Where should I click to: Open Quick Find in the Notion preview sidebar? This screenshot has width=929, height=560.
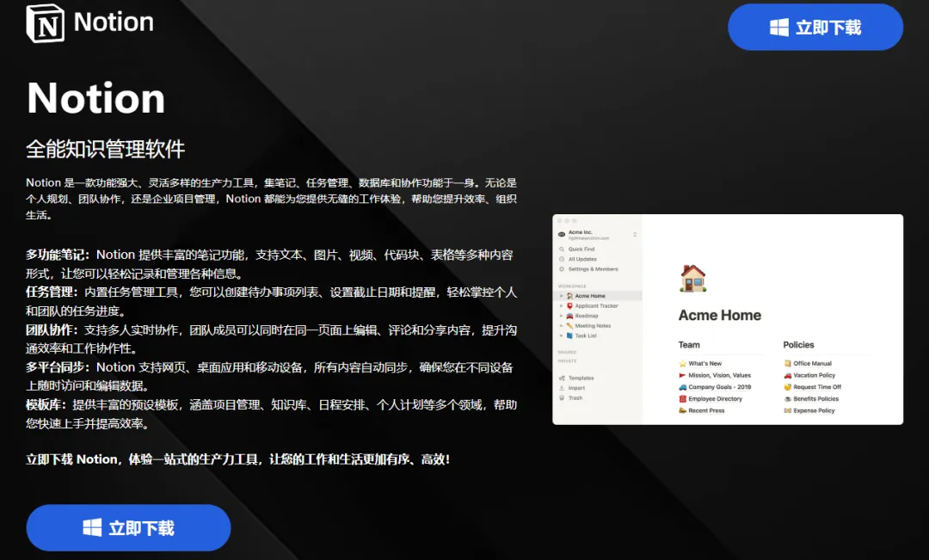(x=576, y=249)
